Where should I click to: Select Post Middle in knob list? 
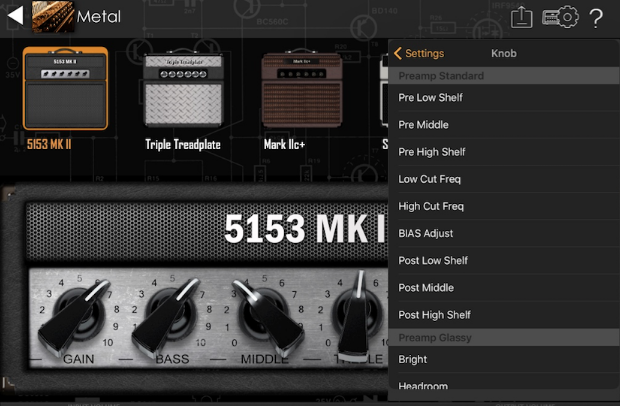point(425,287)
